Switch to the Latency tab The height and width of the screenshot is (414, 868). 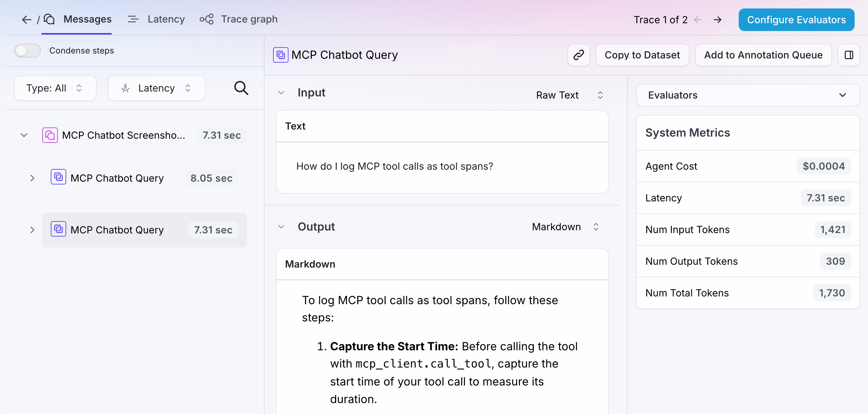tap(156, 19)
